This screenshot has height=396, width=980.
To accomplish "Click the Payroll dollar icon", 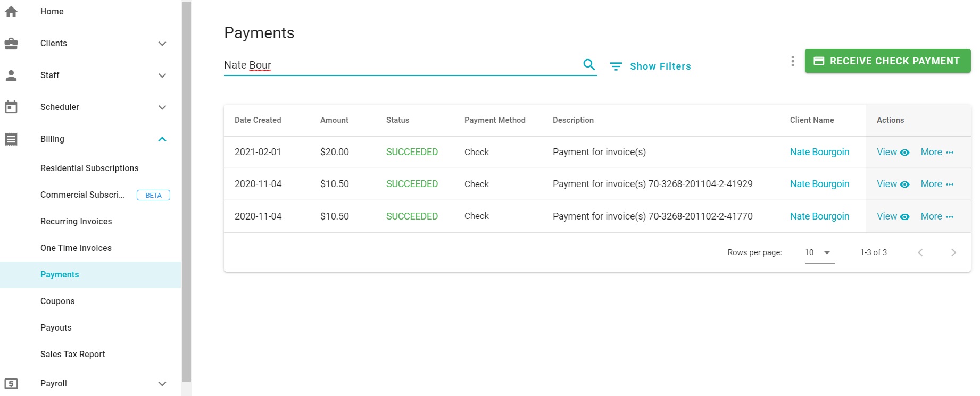I will [x=11, y=383].
